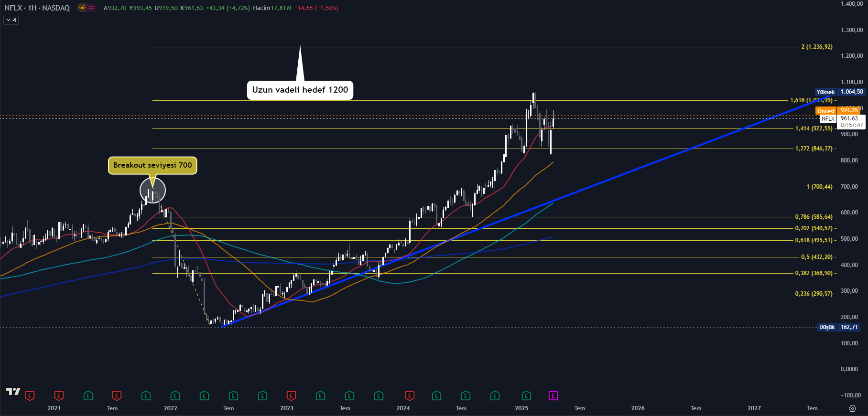The width and height of the screenshot is (868, 416).
Task: Click the TradingView logo
Action: click(13, 392)
